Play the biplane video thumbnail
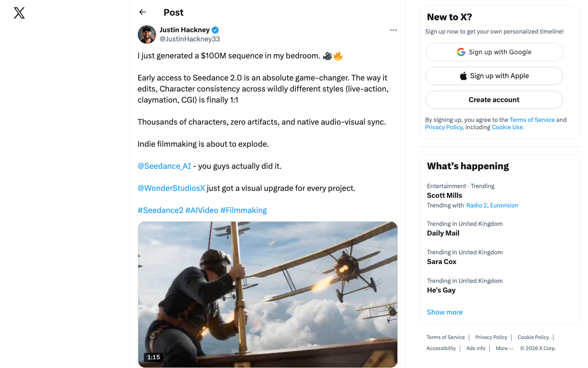Screen dimensions: 588x368 [x=267, y=294]
